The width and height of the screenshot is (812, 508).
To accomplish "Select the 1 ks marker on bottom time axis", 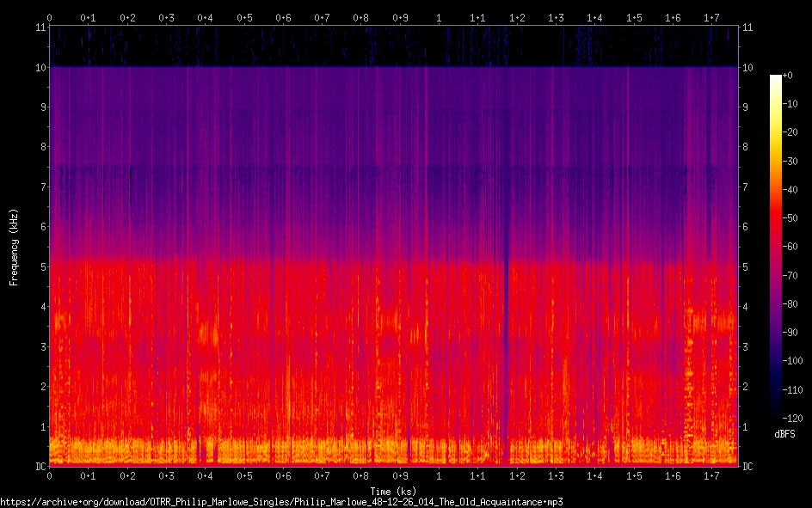I will pos(440,476).
